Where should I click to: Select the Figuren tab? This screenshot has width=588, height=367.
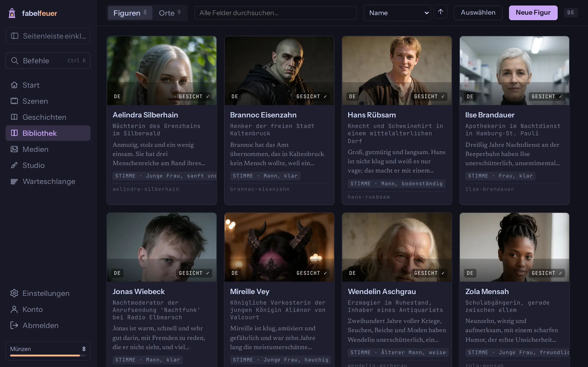coord(130,13)
